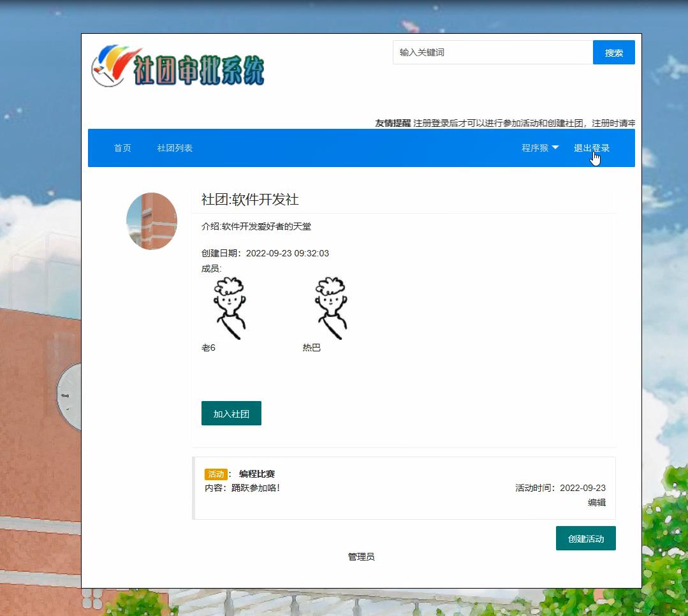Select the creation date 2022-09-23 09:32:03
The height and width of the screenshot is (616, 688).
tap(288, 253)
